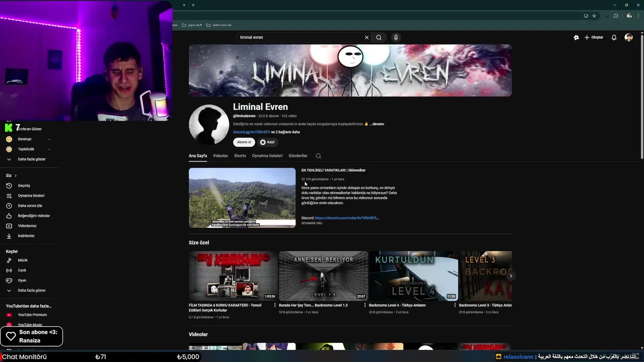
Task: Open options menu for Backrooms Level 4
Action: point(455,305)
